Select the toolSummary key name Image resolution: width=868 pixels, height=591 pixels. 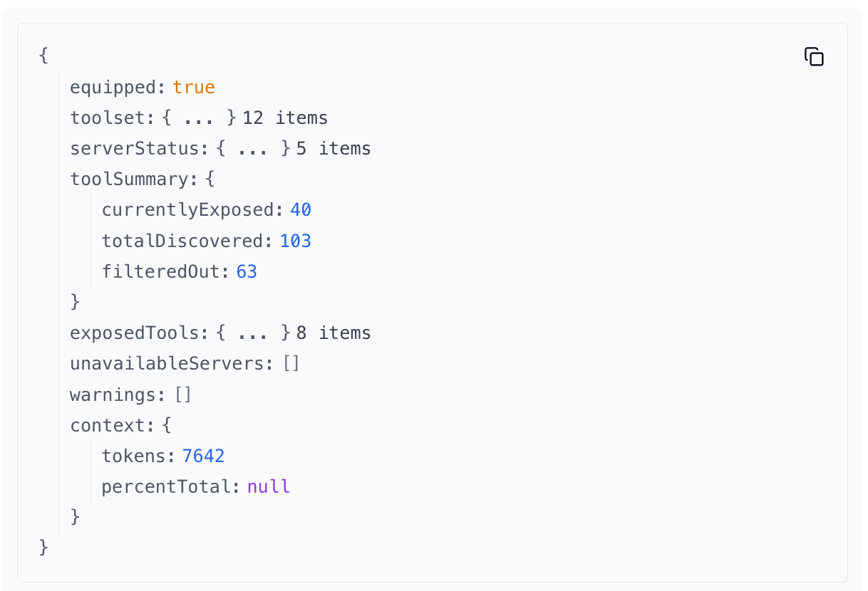point(127,179)
